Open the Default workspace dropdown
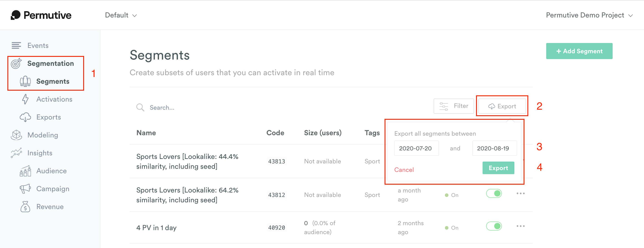This screenshot has width=644, height=248. coord(121,15)
